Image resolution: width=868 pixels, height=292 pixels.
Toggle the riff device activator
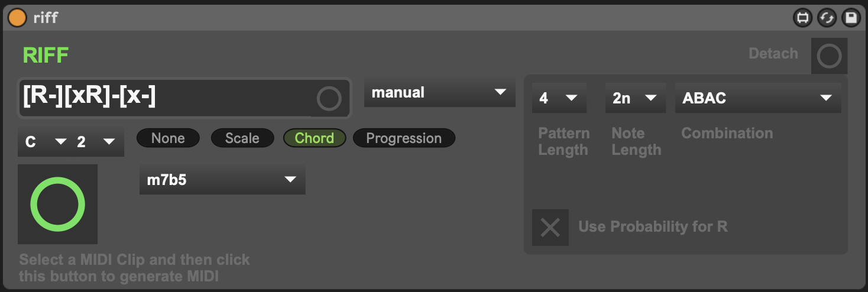(17, 17)
